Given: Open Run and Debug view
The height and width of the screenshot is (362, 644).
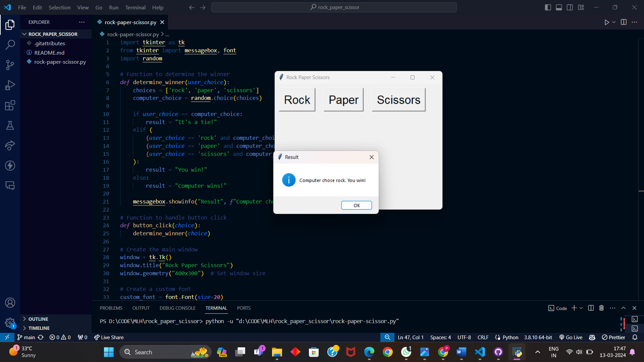Looking at the screenshot, I should pos(10,85).
